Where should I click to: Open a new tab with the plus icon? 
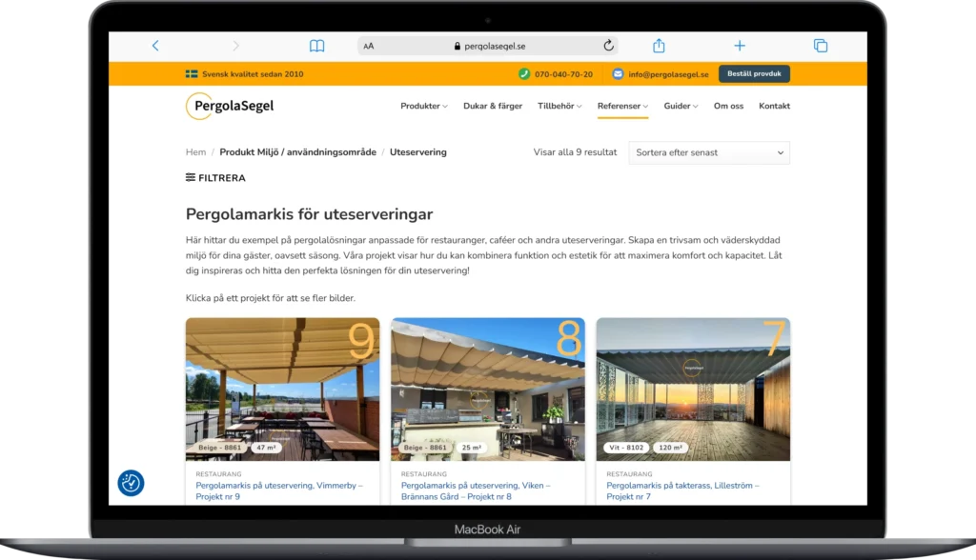coord(740,45)
